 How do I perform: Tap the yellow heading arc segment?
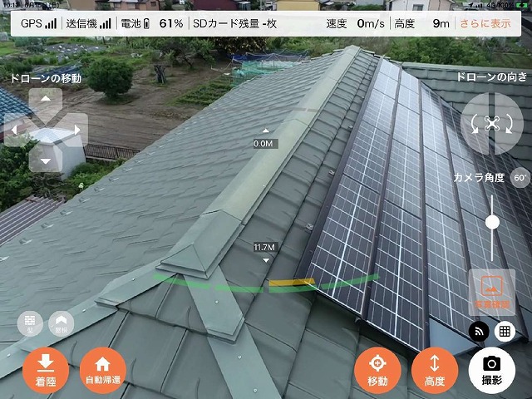coord(292,283)
